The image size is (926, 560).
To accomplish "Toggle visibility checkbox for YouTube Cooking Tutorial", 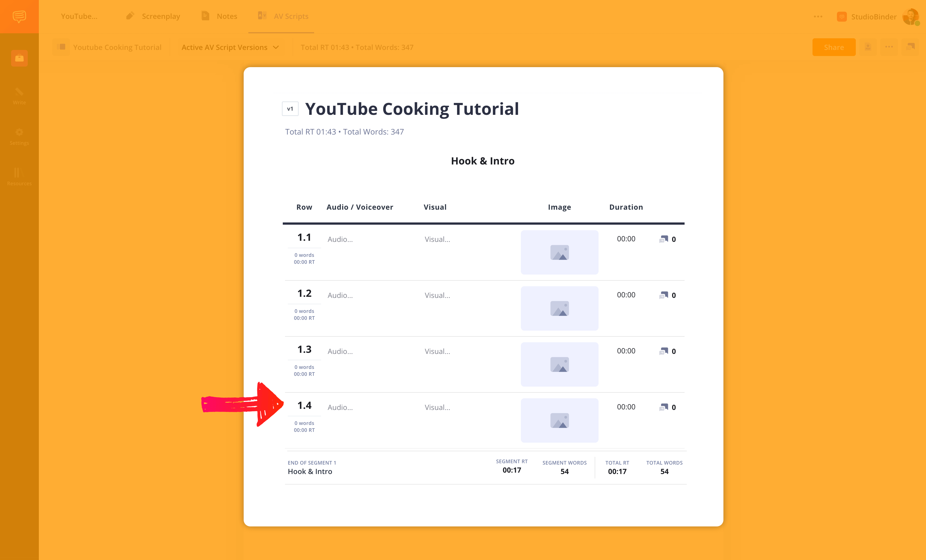I will pyautogui.click(x=62, y=46).
